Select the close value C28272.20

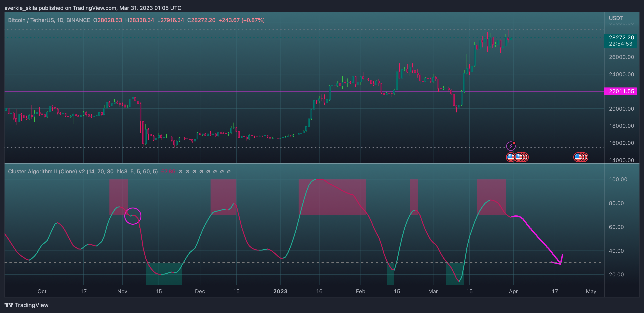click(201, 20)
